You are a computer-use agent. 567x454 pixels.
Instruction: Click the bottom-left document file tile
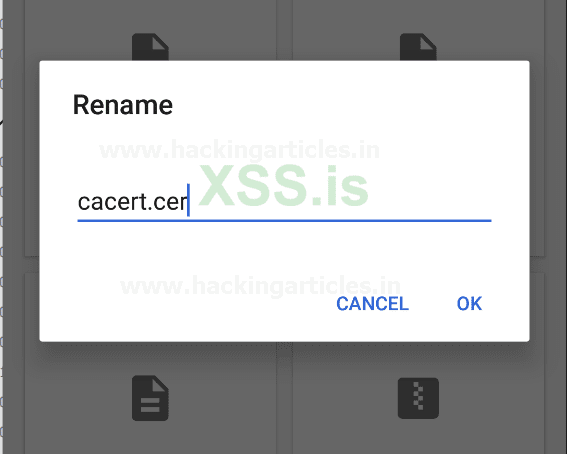[x=150, y=398]
